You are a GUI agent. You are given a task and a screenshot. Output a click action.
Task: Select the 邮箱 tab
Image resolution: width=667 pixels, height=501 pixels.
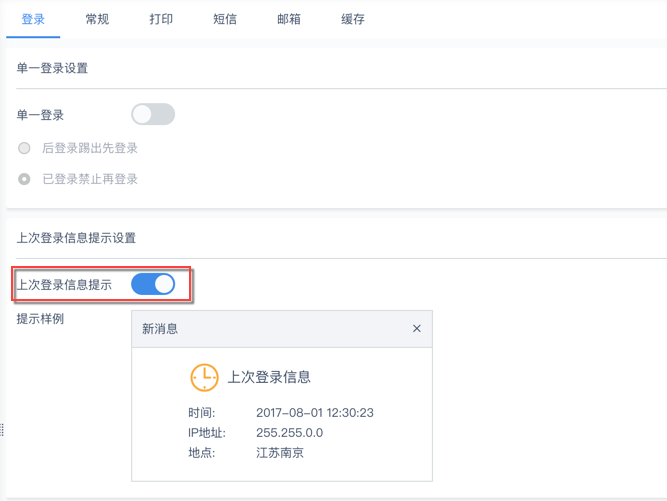[x=289, y=19]
